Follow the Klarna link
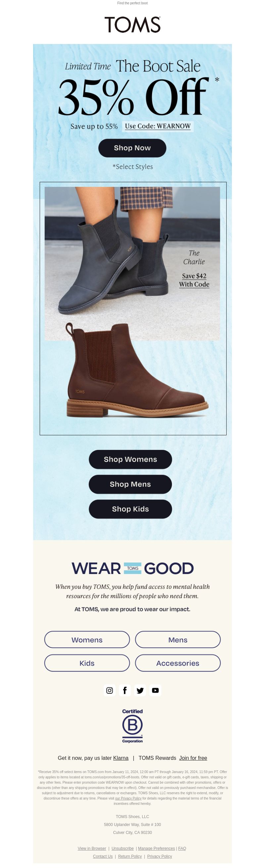 (x=121, y=758)
